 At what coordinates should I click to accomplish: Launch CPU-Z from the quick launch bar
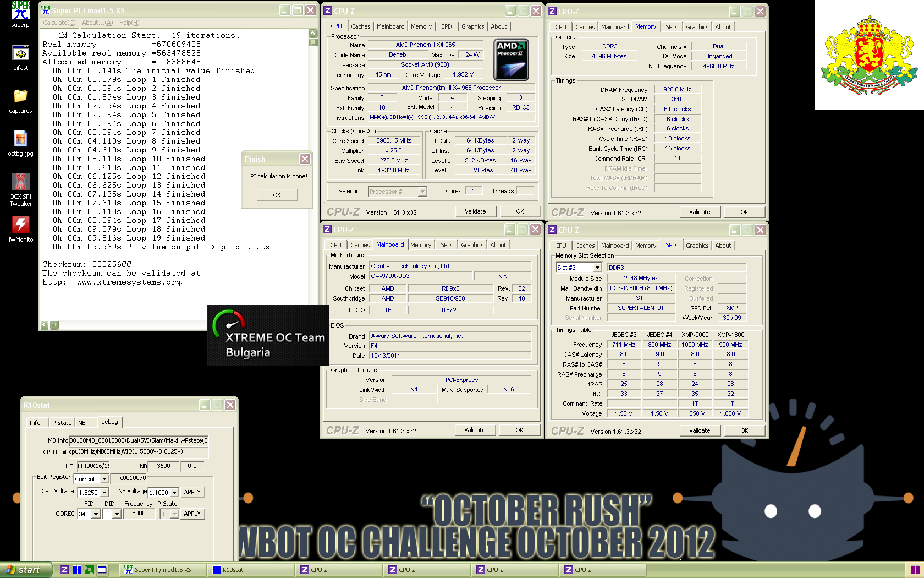click(x=64, y=570)
